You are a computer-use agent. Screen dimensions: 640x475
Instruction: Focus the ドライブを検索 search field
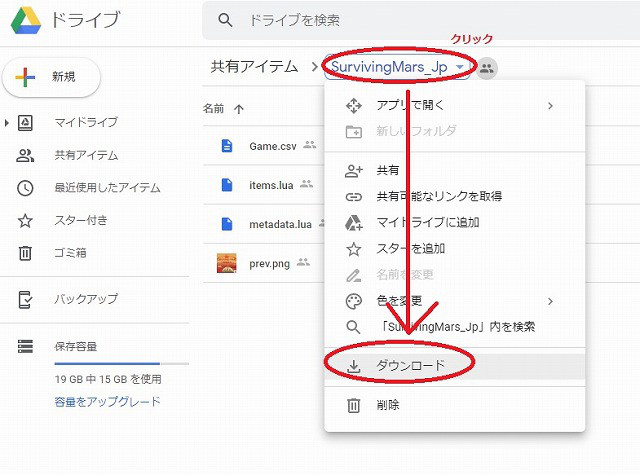421,20
